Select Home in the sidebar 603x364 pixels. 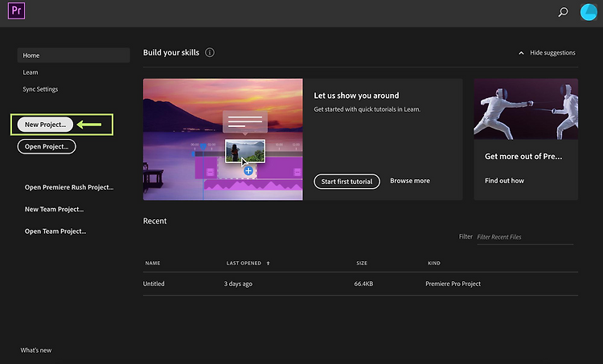pos(73,55)
